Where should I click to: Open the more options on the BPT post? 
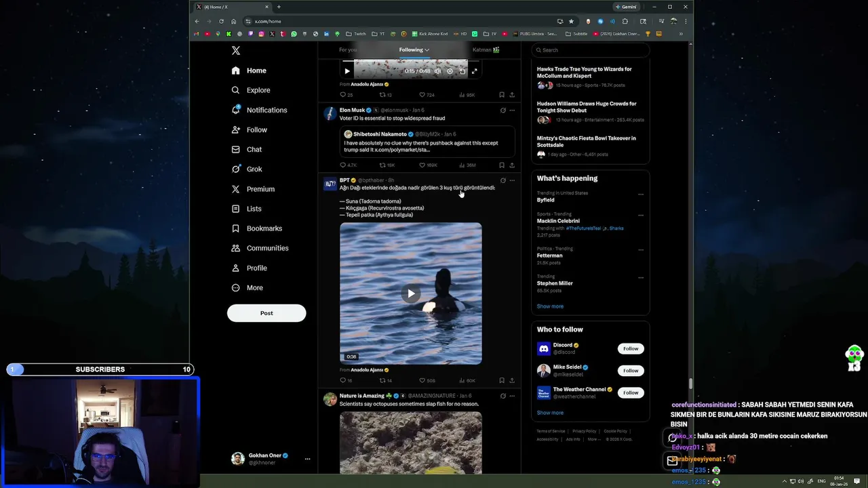512,180
